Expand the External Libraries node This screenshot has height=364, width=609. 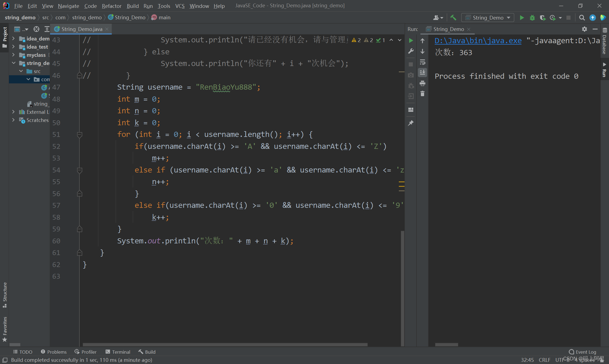(14, 112)
